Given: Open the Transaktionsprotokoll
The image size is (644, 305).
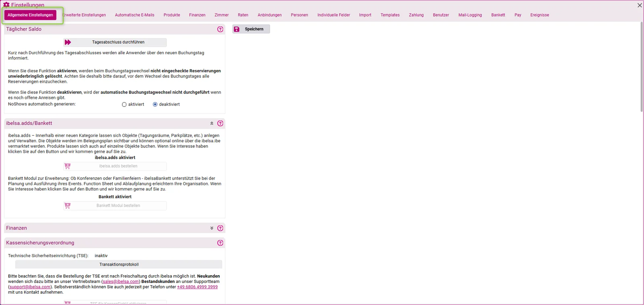Looking at the screenshot, I should click(x=119, y=264).
